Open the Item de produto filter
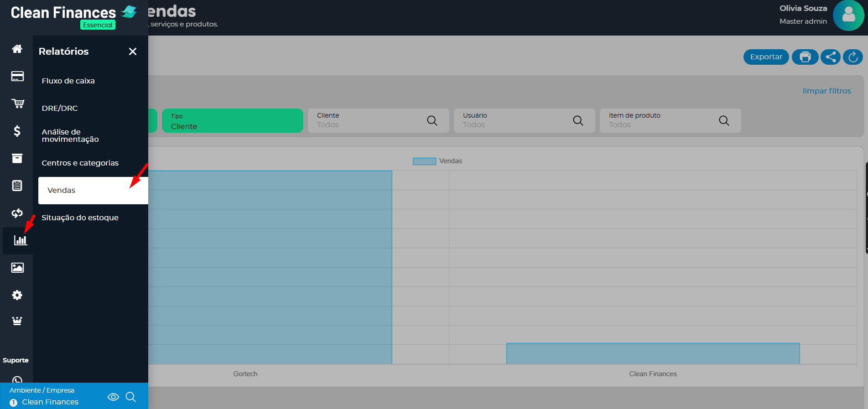The height and width of the screenshot is (409, 868). pyautogui.click(x=670, y=121)
